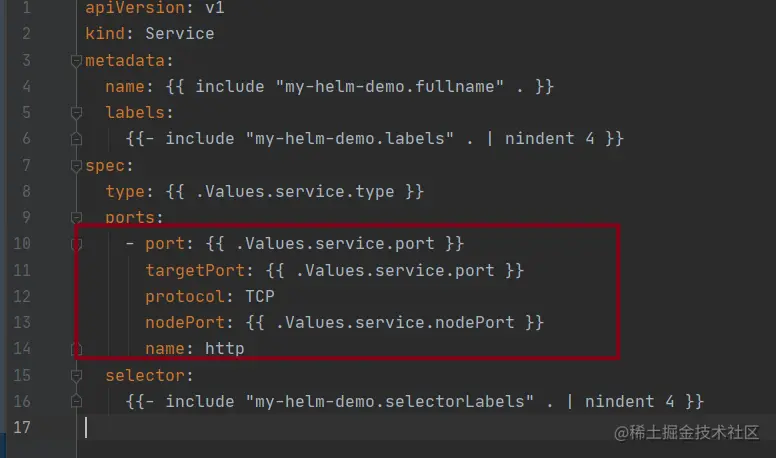Click the metadata key

(125, 61)
